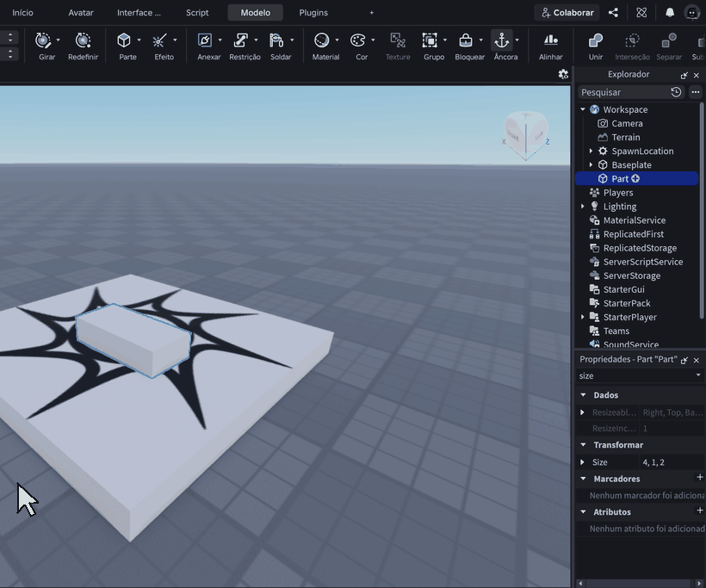Image resolution: width=706 pixels, height=588 pixels.
Task: Click the Colaborar button
Action: point(567,13)
